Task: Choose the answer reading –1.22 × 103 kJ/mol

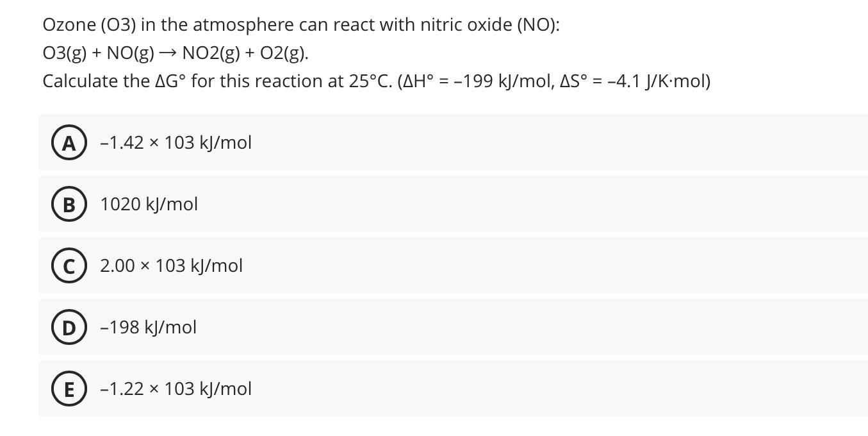Action: 176,389
